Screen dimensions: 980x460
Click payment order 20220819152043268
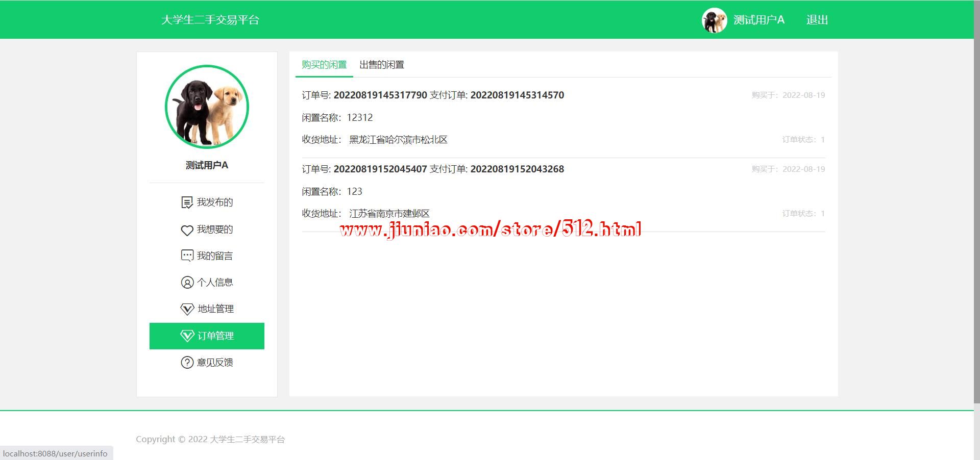pos(517,169)
